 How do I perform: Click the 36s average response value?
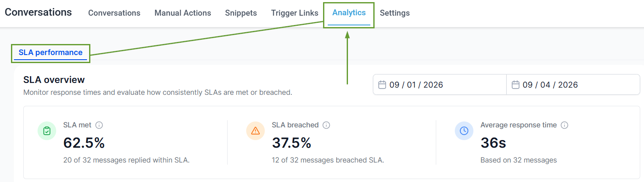click(493, 143)
